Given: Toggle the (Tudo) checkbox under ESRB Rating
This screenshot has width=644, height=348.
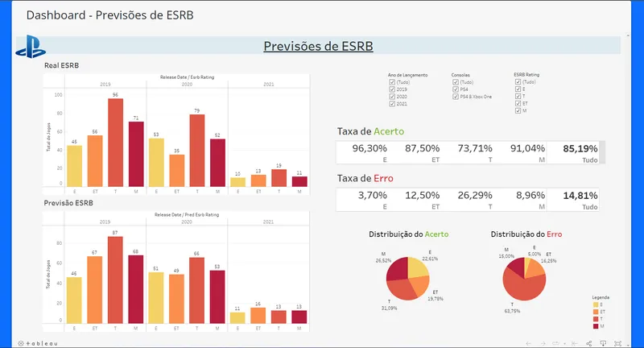Looking at the screenshot, I should tap(518, 81).
